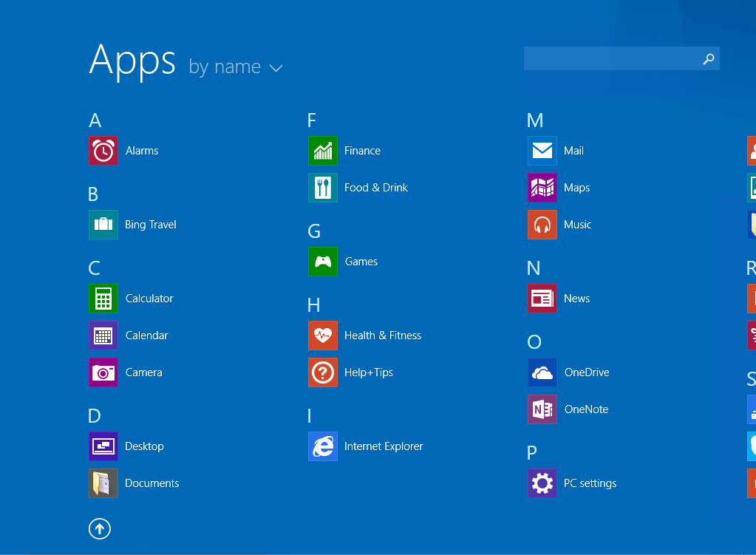Open OneDrive cloud icon
Image resolution: width=756 pixels, height=555 pixels.
[542, 372]
